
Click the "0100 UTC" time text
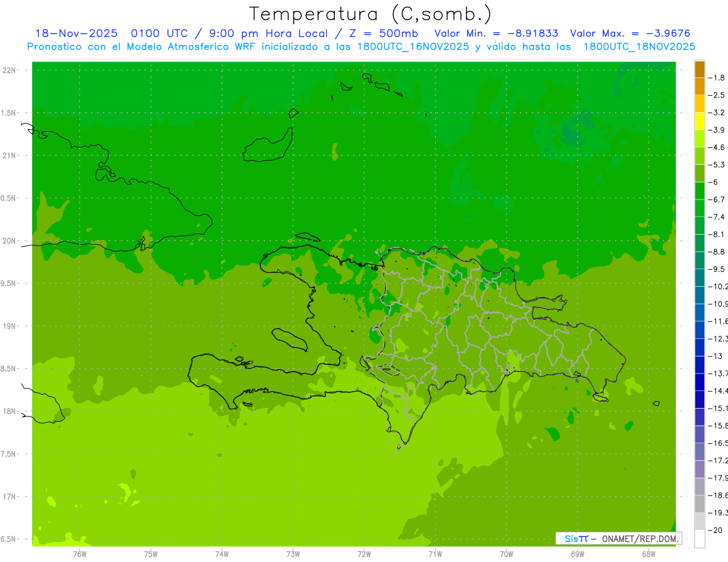tap(157, 33)
